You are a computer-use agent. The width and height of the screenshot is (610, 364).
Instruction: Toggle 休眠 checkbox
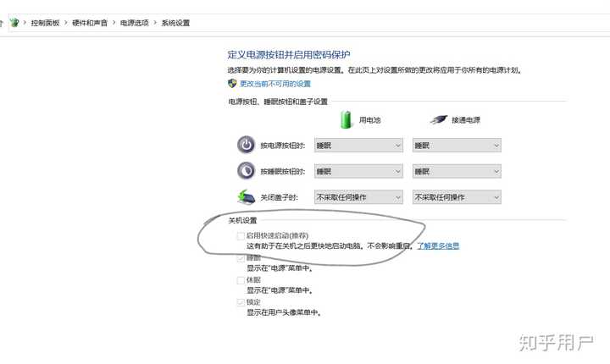241,280
